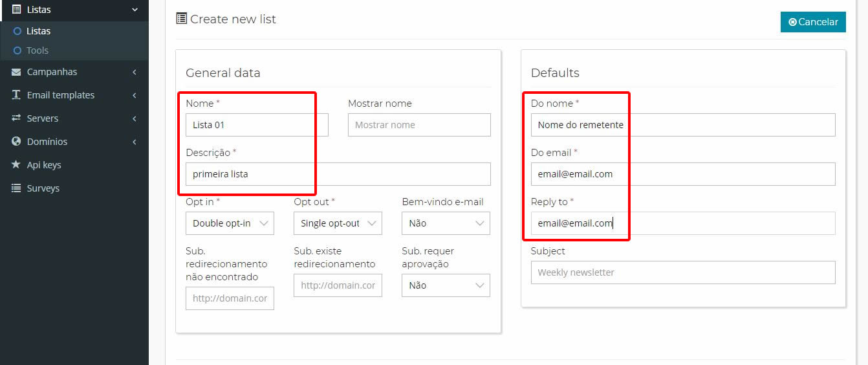Open the Opt in dropdown

click(x=230, y=223)
